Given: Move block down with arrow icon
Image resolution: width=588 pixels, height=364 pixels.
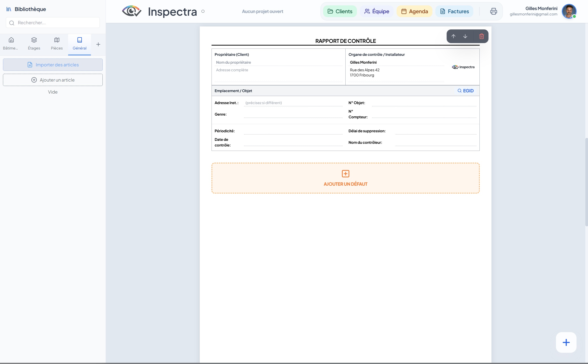Looking at the screenshot, I should point(465,36).
